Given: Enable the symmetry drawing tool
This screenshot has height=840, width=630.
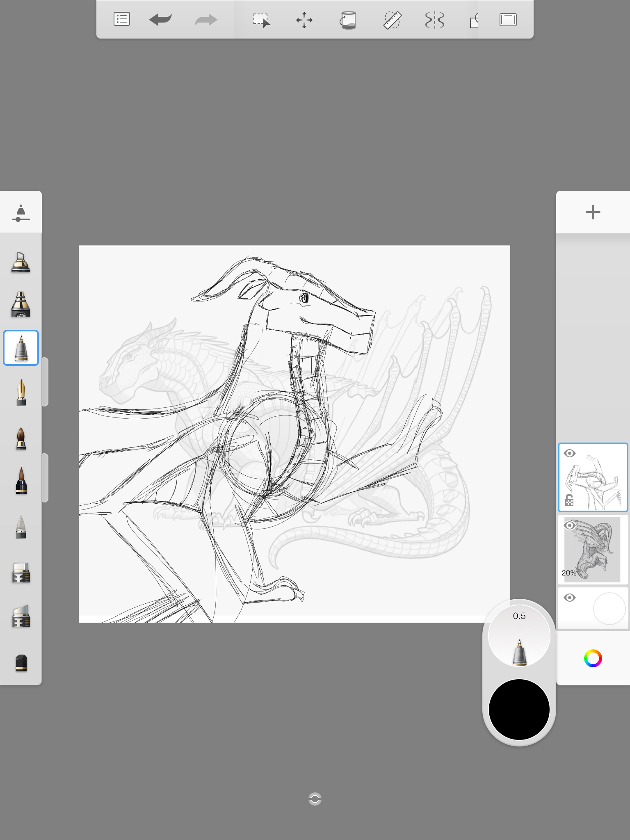Looking at the screenshot, I should coord(435,20).
